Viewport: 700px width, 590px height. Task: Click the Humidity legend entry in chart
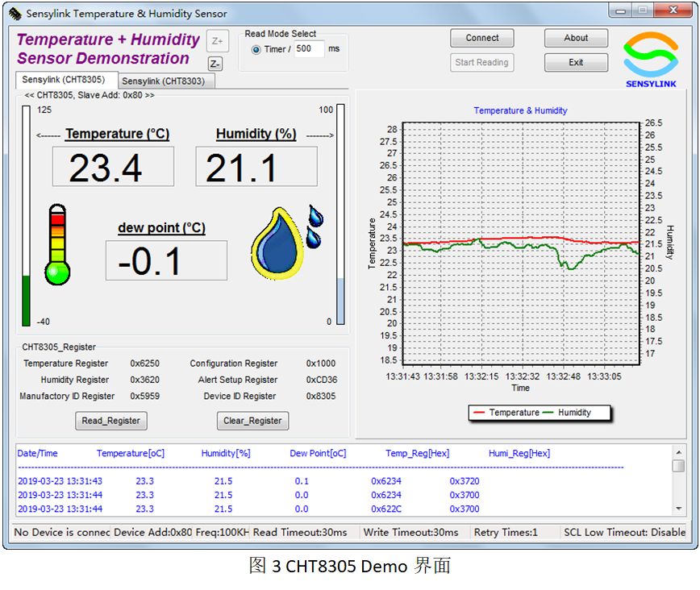(567, 413)
